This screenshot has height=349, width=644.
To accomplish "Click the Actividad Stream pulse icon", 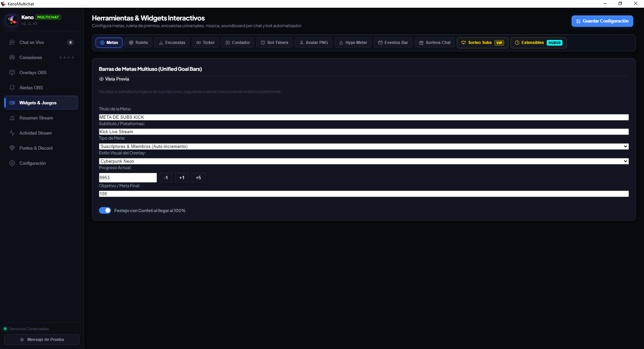I will click(x=12, y=133).
